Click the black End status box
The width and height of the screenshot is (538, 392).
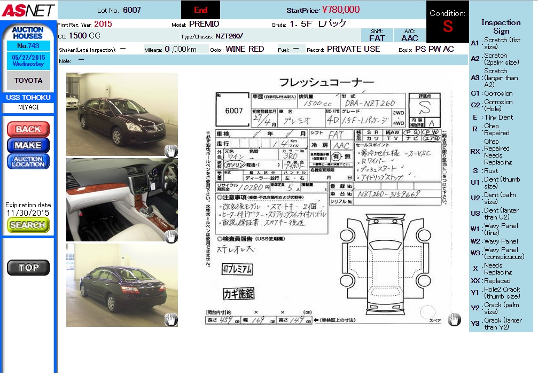(200, 10)
